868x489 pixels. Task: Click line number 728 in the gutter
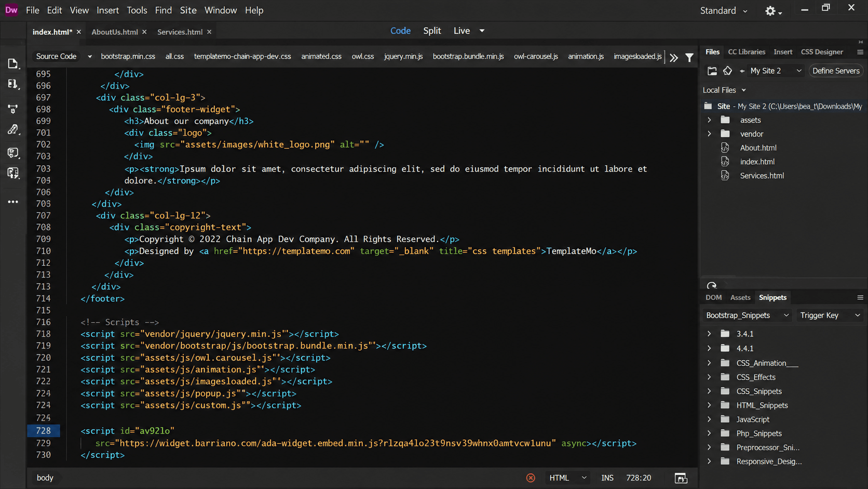click(x=44, y=431)
